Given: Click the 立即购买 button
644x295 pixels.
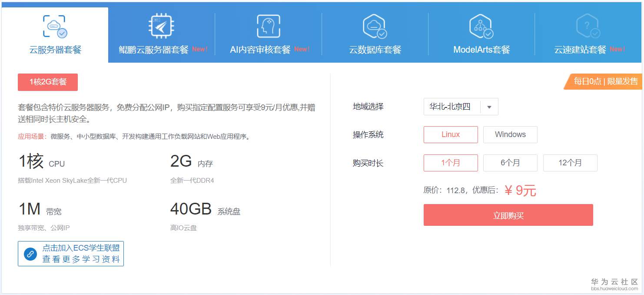Looking at the screenshot, I should click(x=508, y=215).
